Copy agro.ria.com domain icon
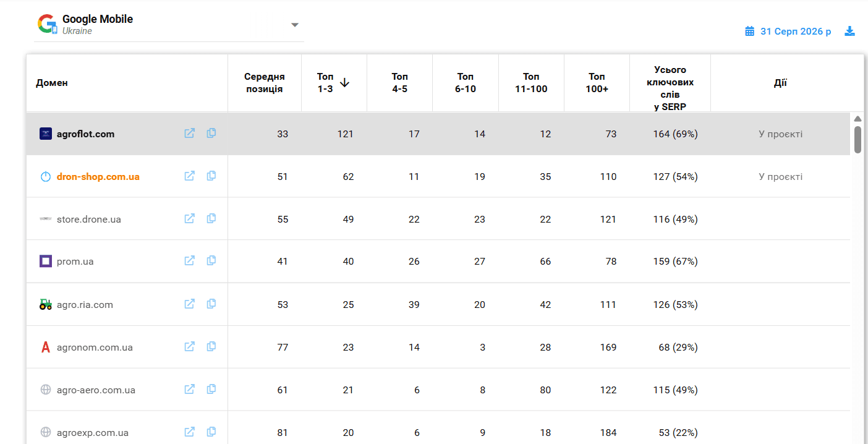The height and width of the screenshot is (444, 868). [x=211, y=304]
